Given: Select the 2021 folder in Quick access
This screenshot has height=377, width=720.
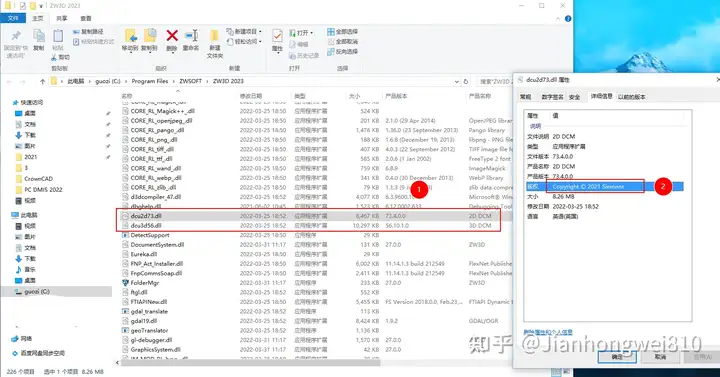Looking at the screenshot, I should coord(31,157).
